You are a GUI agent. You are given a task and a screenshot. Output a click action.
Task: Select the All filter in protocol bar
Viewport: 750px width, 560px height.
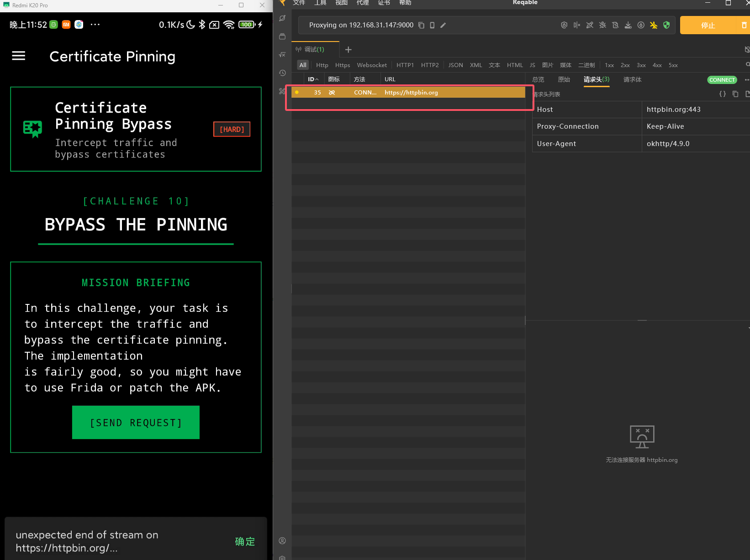(303, 65)
